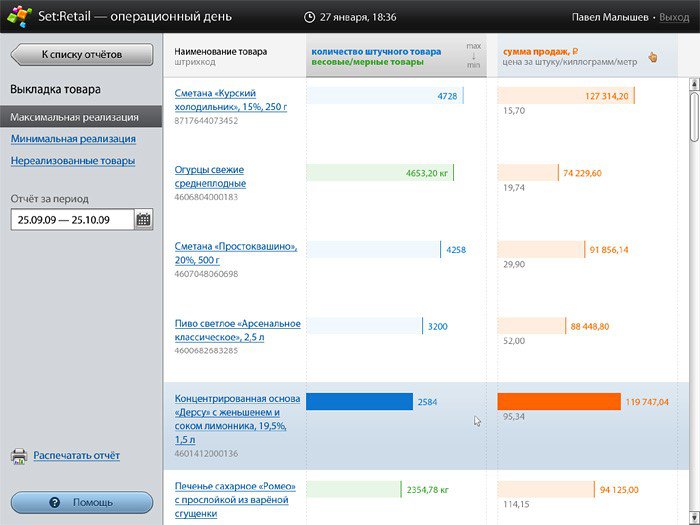This screenshot has height=525, width=700.
Task: Open Огурцы свежие среднеплодные product link
Action: click(210, 176)
